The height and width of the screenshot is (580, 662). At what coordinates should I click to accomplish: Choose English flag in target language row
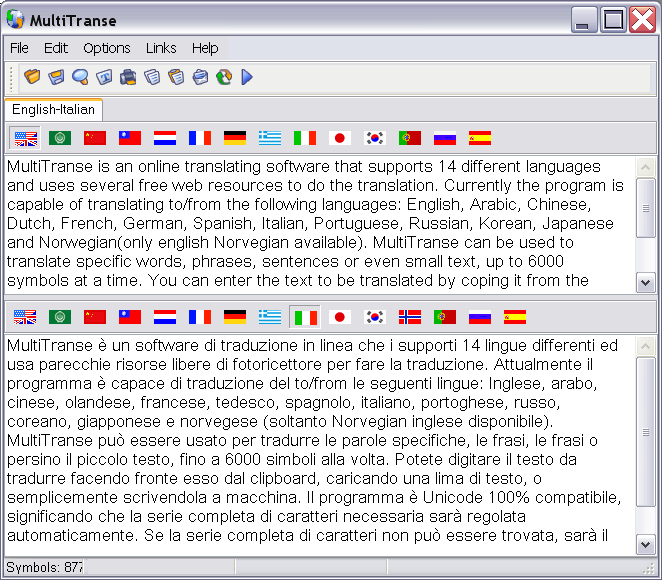pyautogui.click(x=25, y=317)
